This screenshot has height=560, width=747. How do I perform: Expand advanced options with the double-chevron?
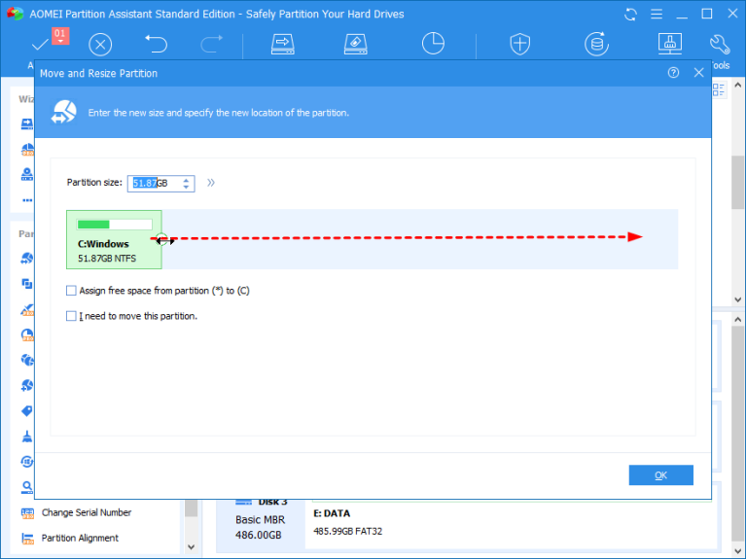[x=210, y=183]
